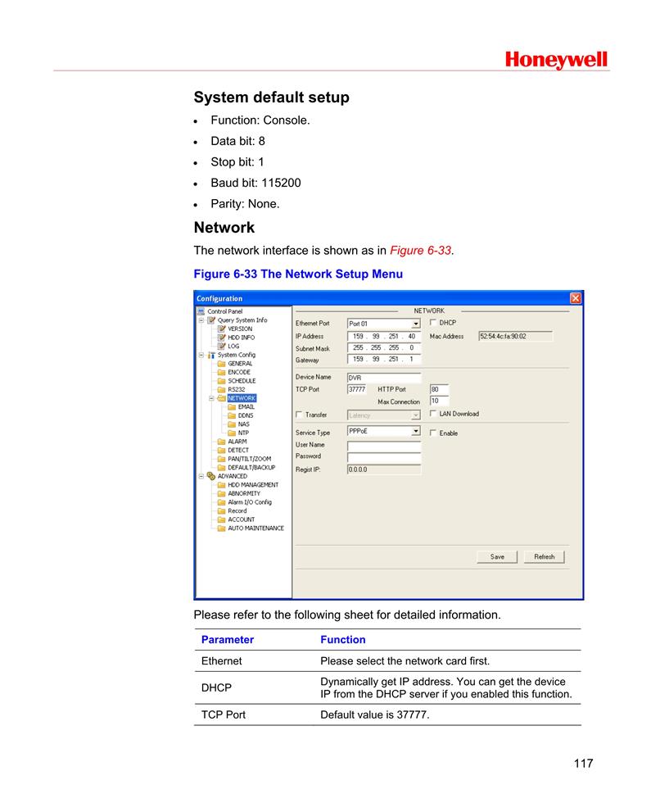Open the ALARM folder icon

221,442
